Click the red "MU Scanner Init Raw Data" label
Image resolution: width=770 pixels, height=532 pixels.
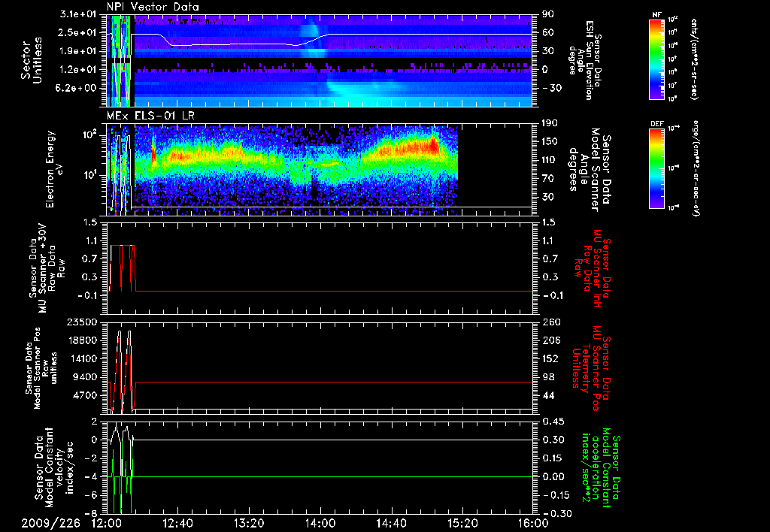pos(592,268)
